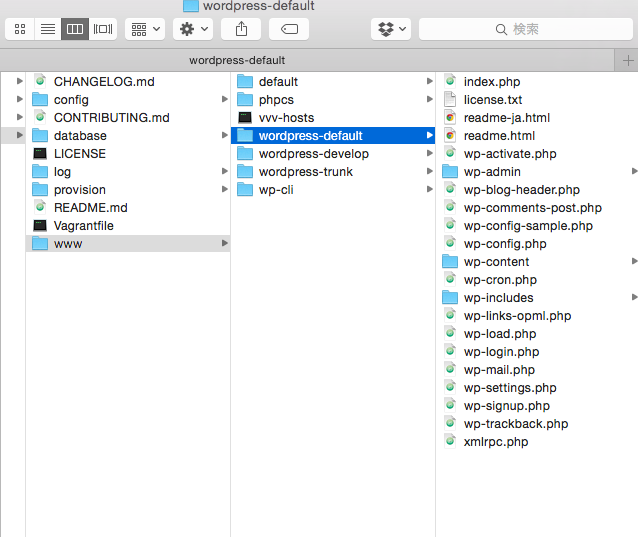Viewport: 638px width, 537px height.
Task: Open the gear action menu
Action: point(193,29)
